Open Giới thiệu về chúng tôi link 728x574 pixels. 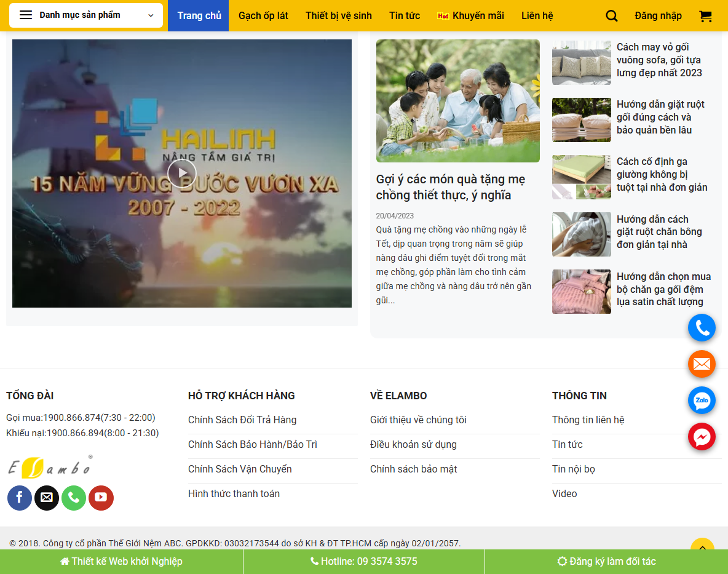[418, 420]
